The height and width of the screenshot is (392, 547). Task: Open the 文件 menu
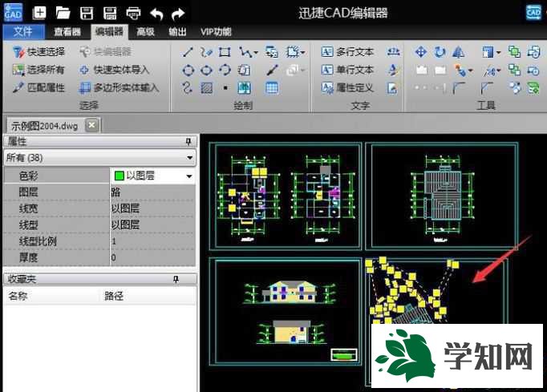coord(23,32)
